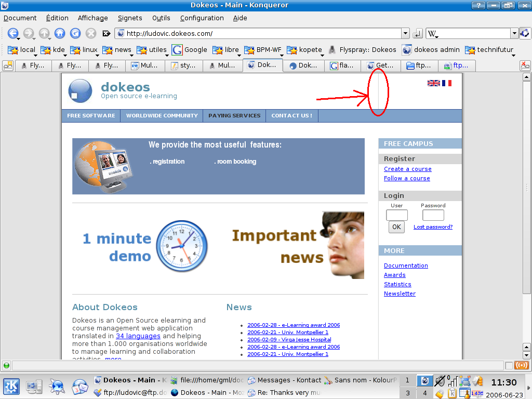Switch to the sty... tab
532x399 pixels.
(x=183, y=65)
